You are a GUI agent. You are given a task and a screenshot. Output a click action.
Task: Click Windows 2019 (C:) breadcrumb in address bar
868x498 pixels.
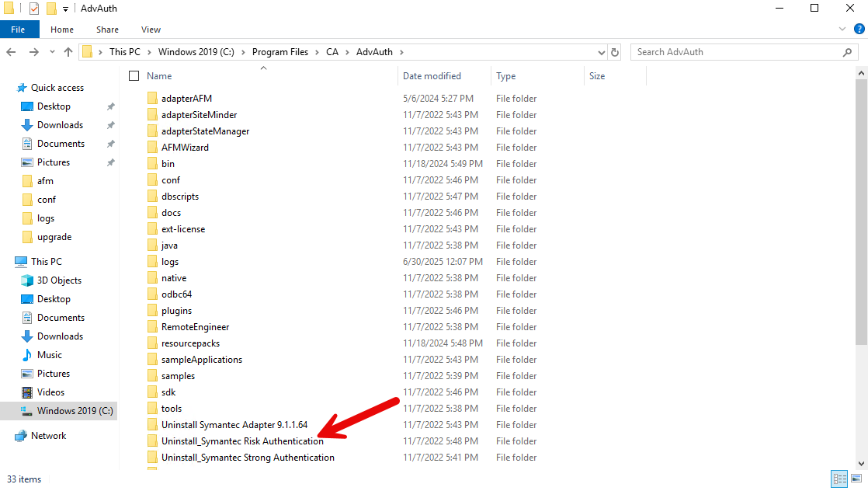click(196, 51)
